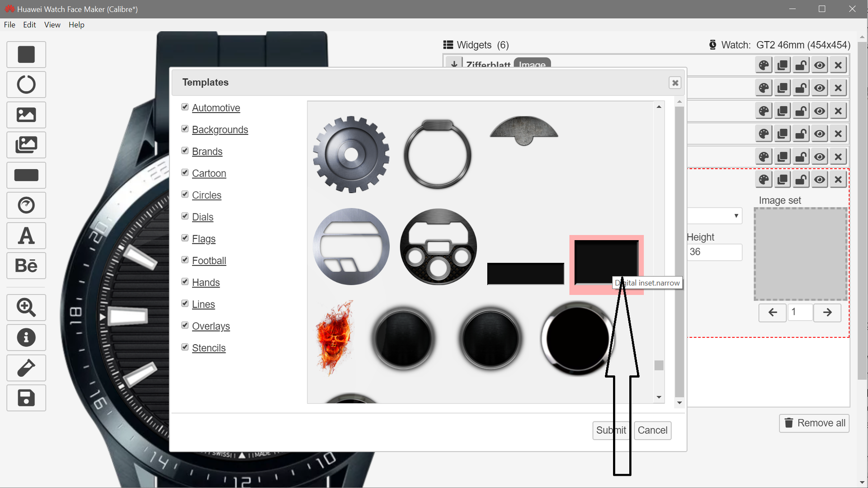Toggle the Flags checkbox

(x=185, y=237)
